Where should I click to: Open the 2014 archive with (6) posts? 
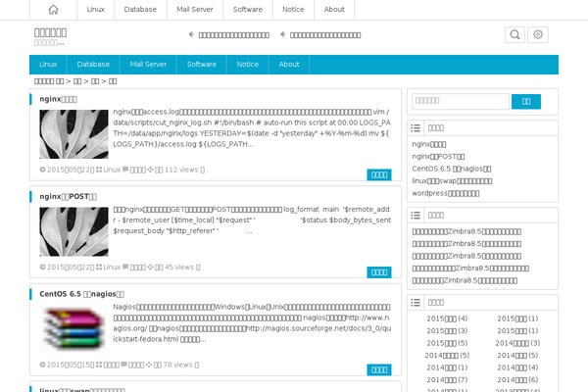click(517, 380)
